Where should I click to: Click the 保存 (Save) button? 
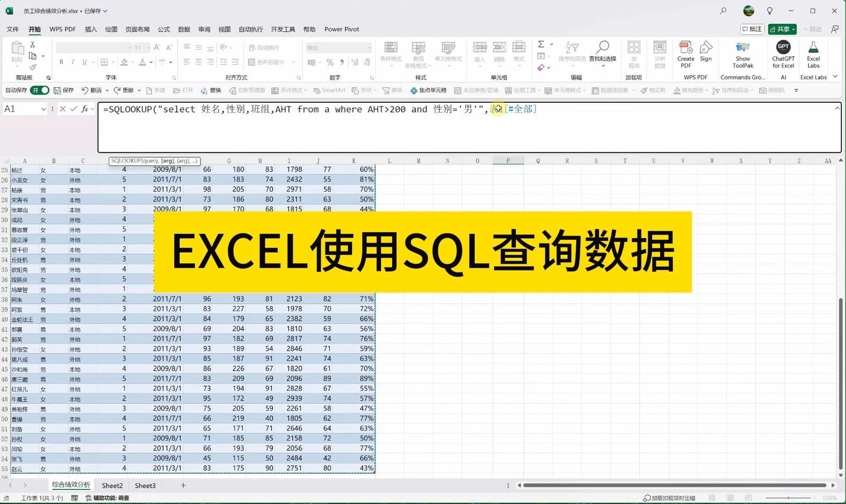pos(64,90)
